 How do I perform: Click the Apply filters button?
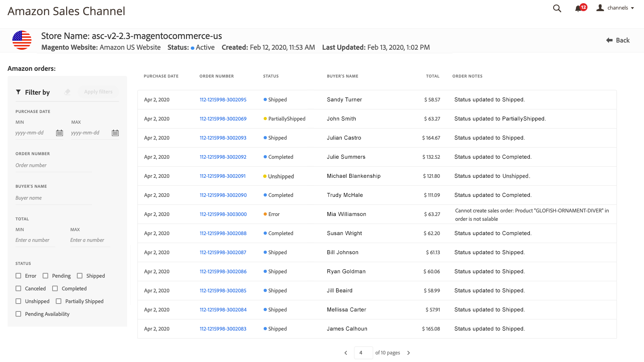[98, 92]
